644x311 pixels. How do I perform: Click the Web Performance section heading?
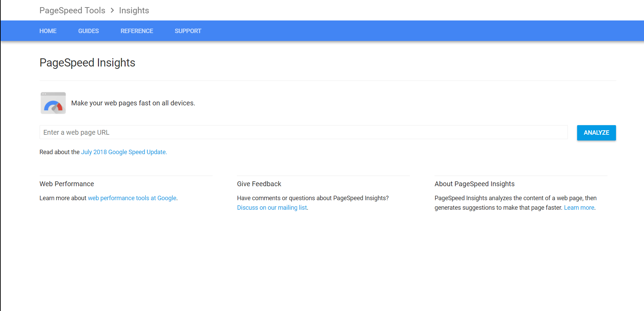[67, 184]
